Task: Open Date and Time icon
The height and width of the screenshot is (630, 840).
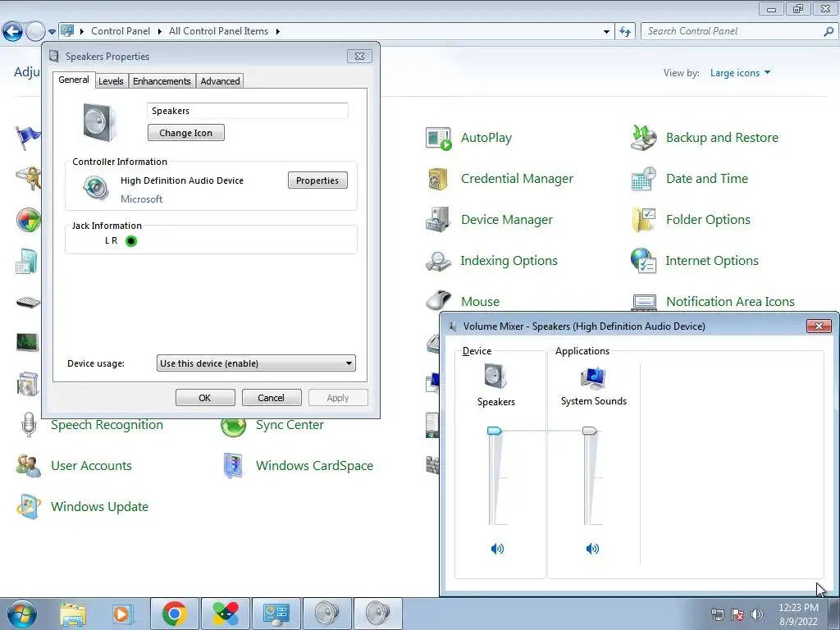Action: [x=643, y=179]
